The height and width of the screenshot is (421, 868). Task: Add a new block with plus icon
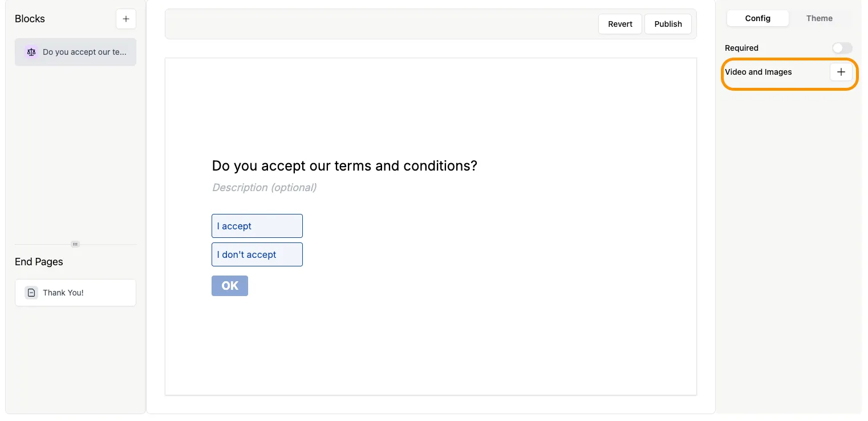click(126, 19)
